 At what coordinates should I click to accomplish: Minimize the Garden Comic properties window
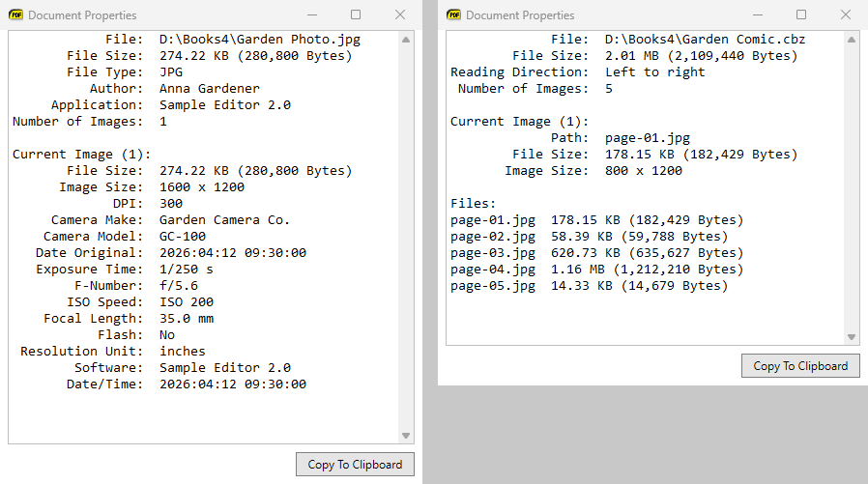[x=758, y=14]
